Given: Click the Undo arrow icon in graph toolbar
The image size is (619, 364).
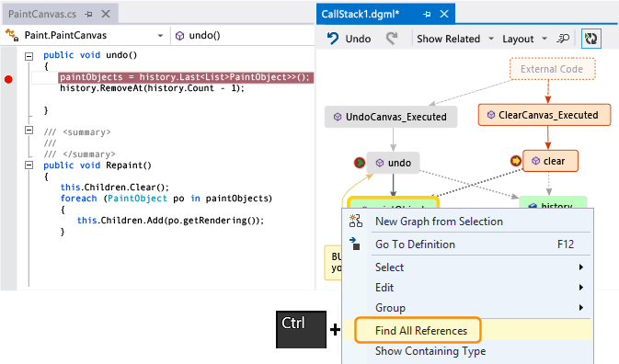Looking at the screenshot, I should tap(333, 39).
